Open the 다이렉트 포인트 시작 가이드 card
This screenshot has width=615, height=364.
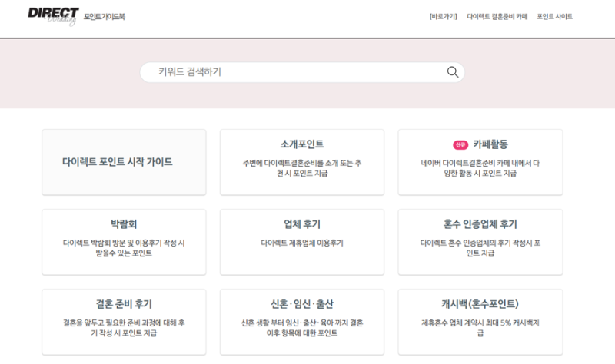[x=124, y=162]
